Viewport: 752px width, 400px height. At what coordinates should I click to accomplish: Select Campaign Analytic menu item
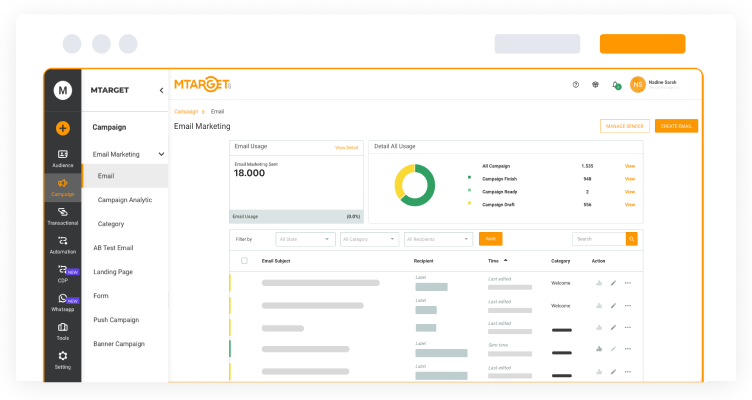(125, 200)
